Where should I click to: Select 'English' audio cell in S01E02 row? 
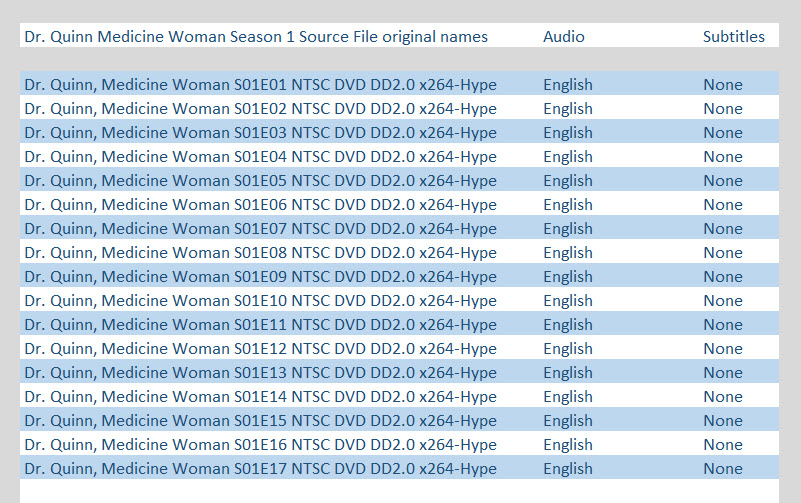tap(568, 109)
